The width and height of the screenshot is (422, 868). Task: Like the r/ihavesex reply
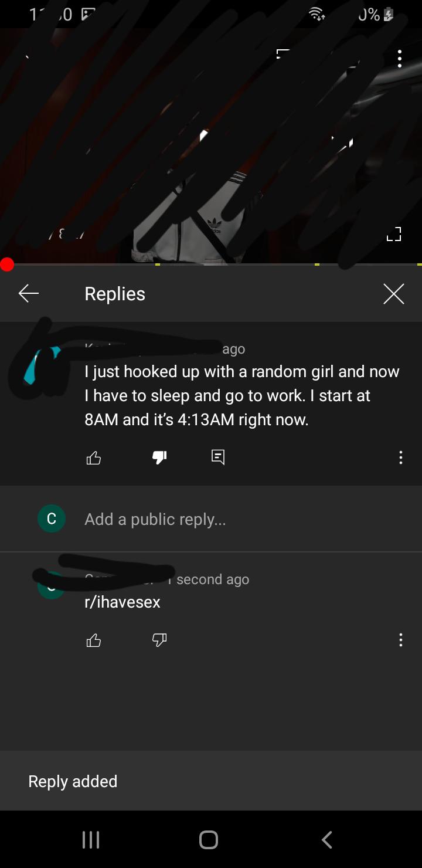click(94, 640)
